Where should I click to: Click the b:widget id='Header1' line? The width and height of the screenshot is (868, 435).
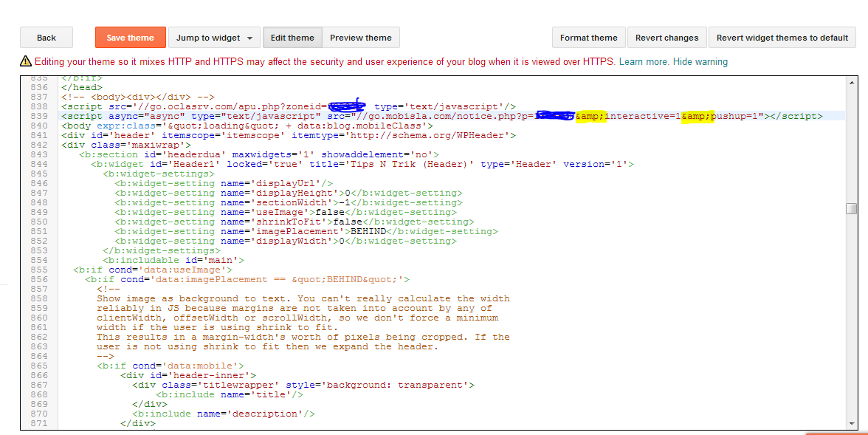click(362, 164)
